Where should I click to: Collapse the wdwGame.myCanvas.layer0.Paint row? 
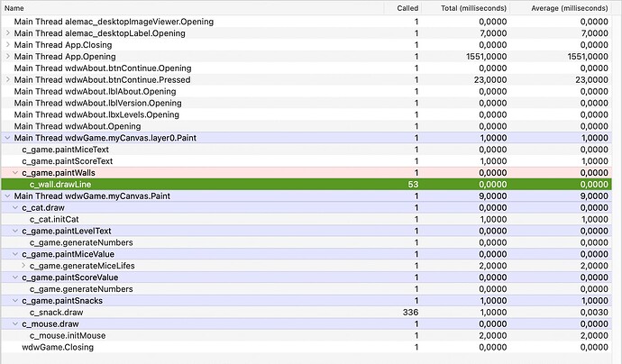coord(7,138)
